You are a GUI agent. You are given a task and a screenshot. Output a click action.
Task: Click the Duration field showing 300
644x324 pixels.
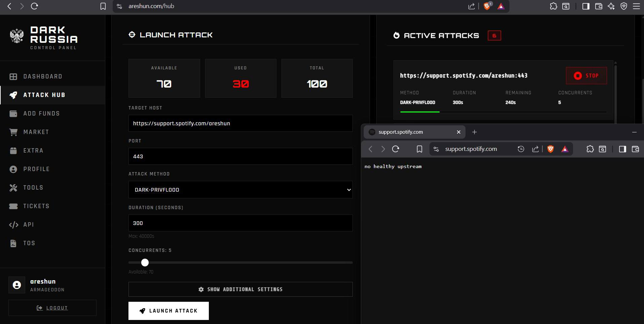coord(240,223)
